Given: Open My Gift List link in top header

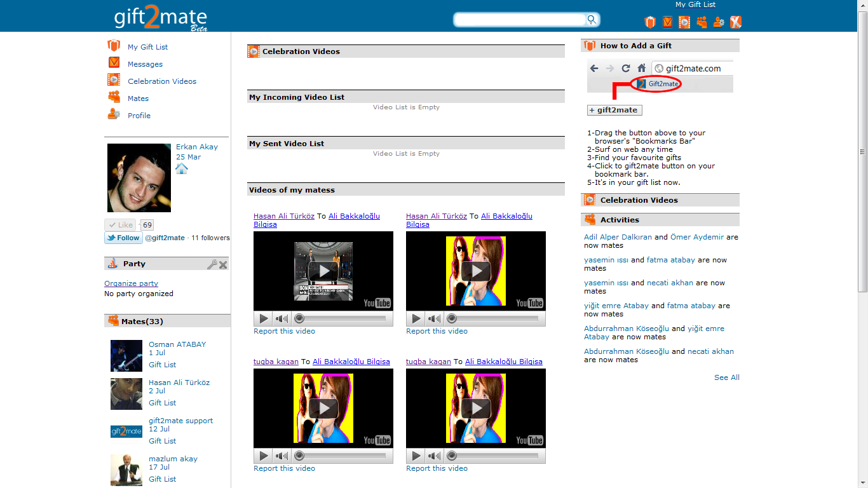Looking at the screenshot, I should click(x=695, y=4).
